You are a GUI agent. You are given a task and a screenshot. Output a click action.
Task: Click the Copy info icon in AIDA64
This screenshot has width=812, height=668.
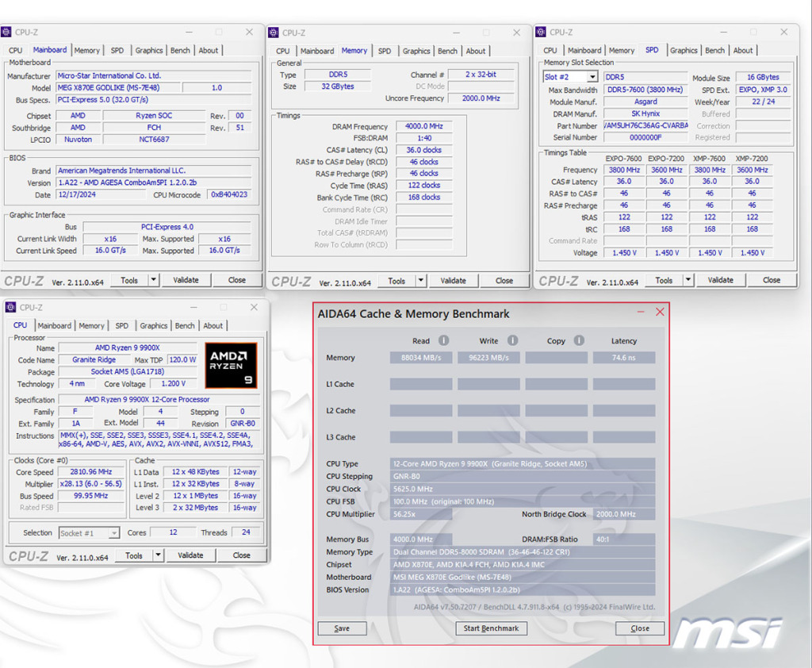[579, 340]
